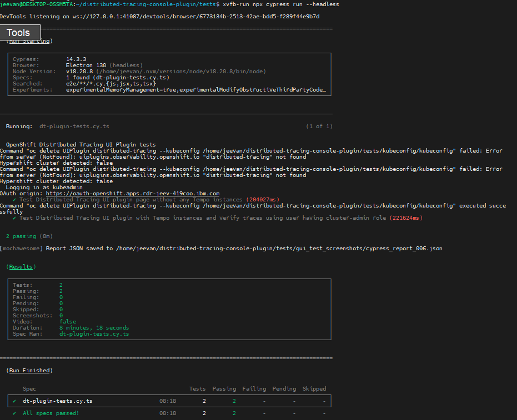Click the DevTools listening websocket line

(x=159, y=17)
